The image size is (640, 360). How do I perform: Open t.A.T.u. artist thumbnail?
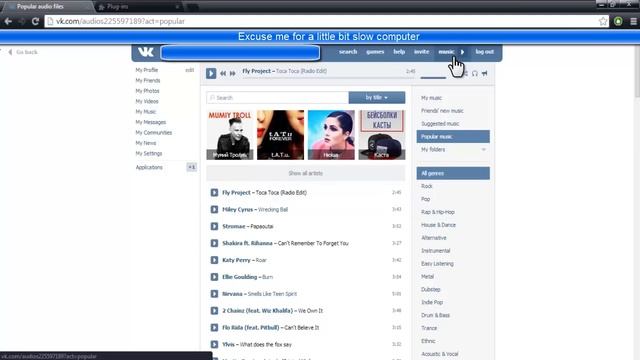[280, 135]
